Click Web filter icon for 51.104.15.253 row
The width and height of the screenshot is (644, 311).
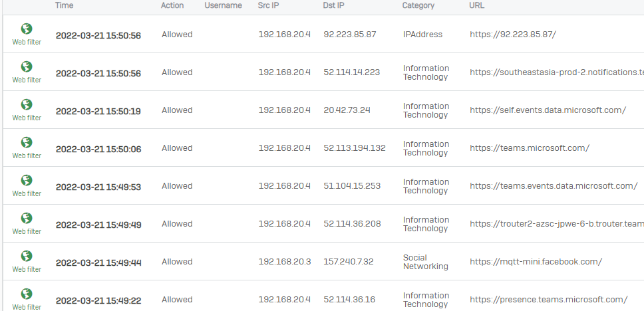point(27,180)
